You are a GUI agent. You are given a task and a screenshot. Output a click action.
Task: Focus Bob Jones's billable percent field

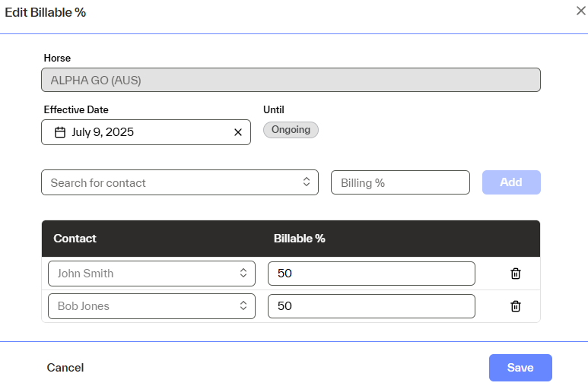pyautogui.click(x=371, y=306)
